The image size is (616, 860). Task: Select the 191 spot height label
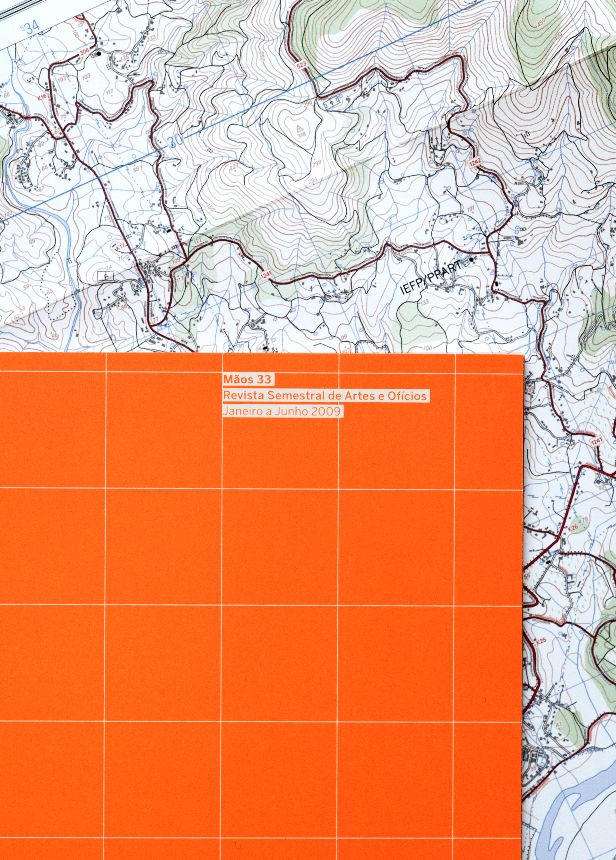(x=471, y=209)
